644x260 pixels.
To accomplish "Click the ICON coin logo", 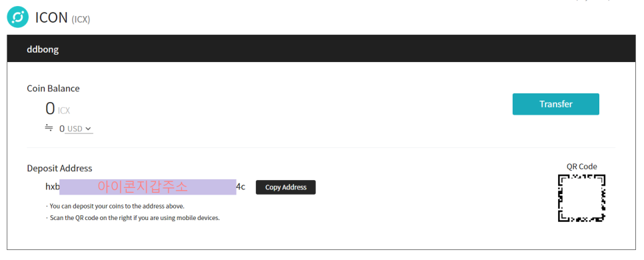I will 17,17.
